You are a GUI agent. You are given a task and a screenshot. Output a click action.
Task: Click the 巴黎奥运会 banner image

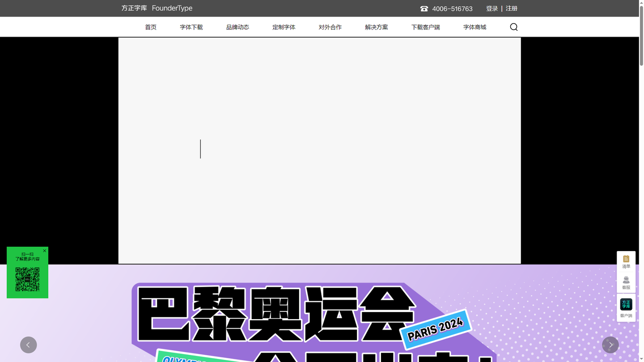319,313
